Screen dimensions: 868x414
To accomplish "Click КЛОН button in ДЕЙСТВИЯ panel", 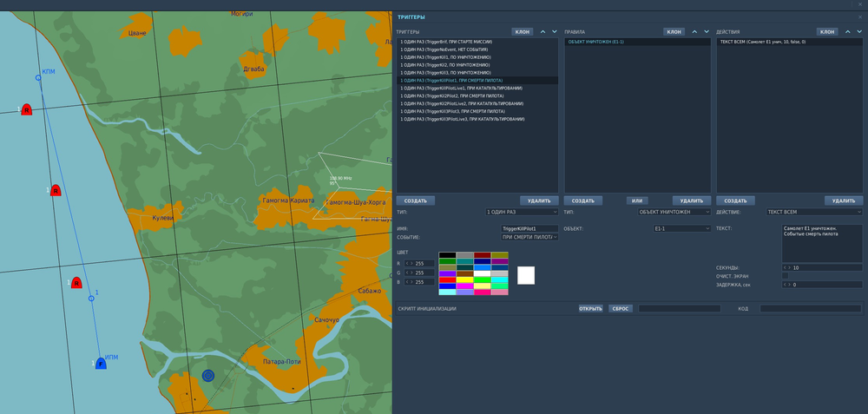I will 827,31.
